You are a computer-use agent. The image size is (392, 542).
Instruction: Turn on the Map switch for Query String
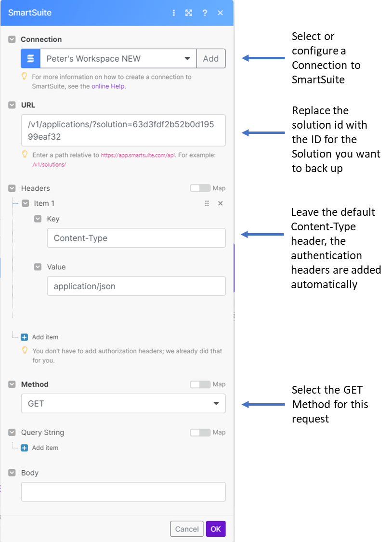pos(200,433)
